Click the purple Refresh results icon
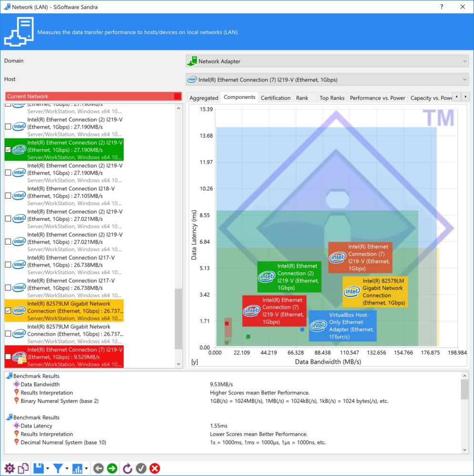 click(127, 468)
